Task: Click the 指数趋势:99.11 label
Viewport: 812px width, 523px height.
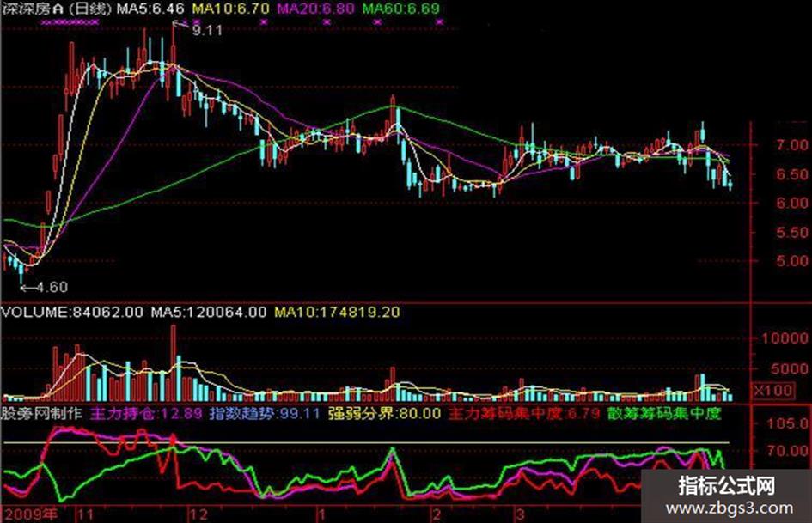Action: [266, 414]
